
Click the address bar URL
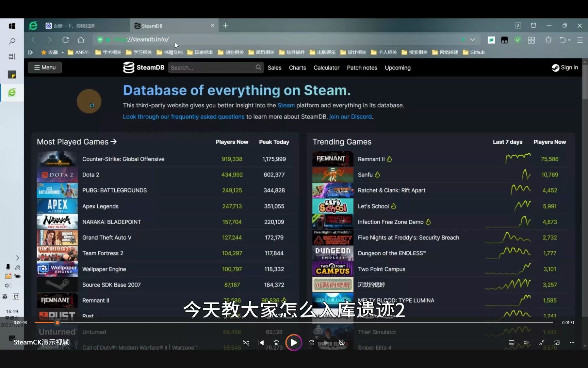click(x=148, y=40)
